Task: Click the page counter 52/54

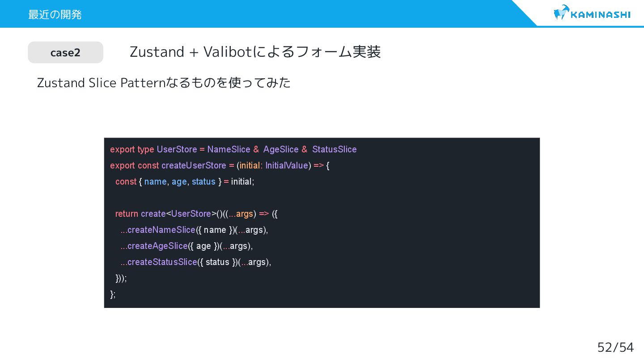Action: tap(615, 347)
